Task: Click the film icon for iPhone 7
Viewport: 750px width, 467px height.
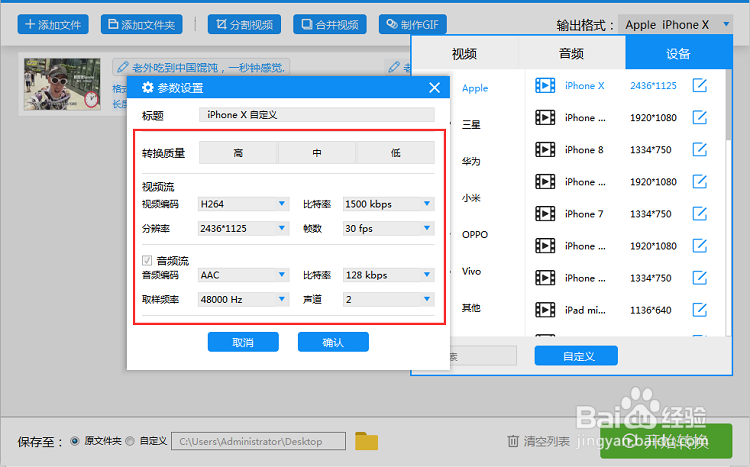Action: click(x=545, y=214)
